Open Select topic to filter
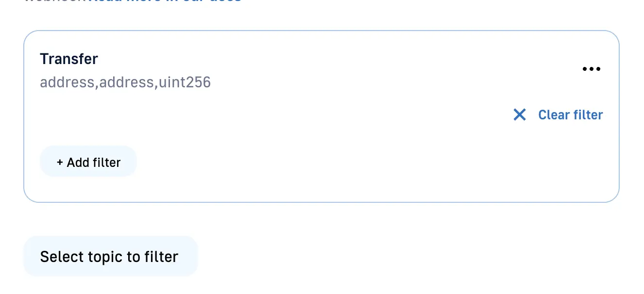The width and height of the screenshot is (644, 294). 110,257
